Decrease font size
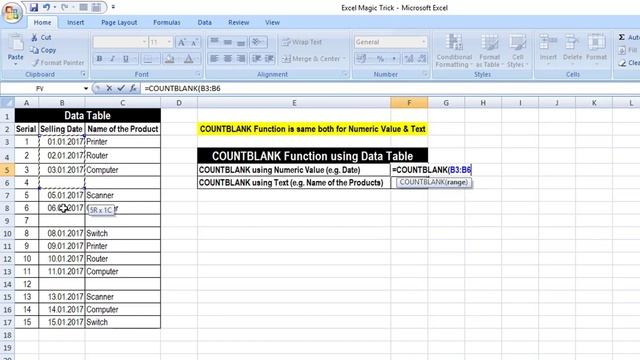This screenshot has width=640, height=360. coord(194,42)
